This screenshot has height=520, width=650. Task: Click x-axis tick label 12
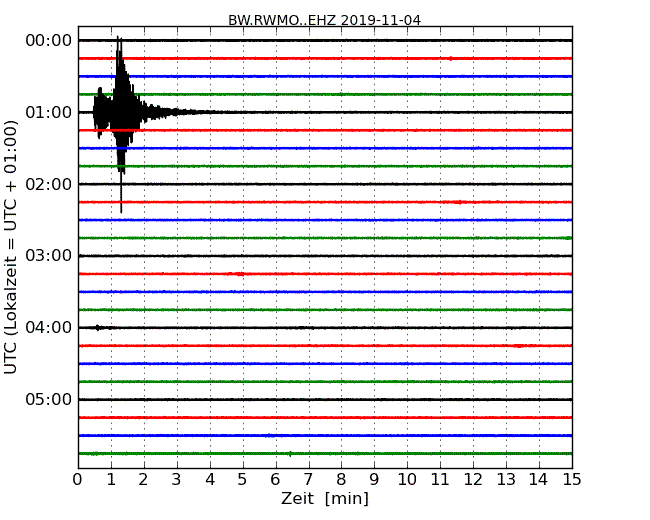click(473, 480)
